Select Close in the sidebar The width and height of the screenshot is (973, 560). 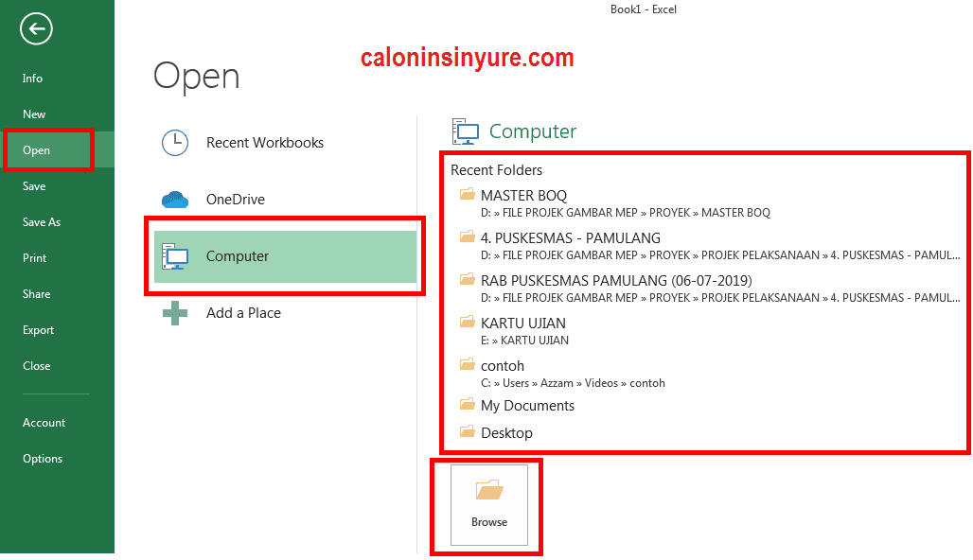37,366
